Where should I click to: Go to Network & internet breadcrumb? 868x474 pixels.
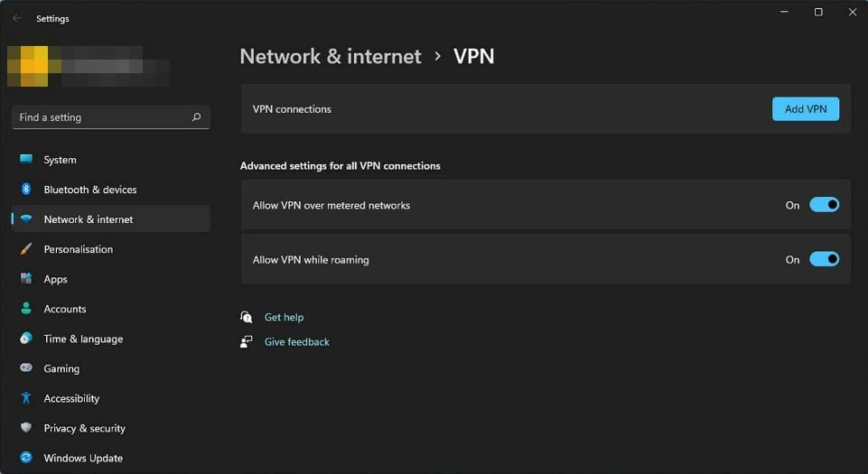pos(331,57)
